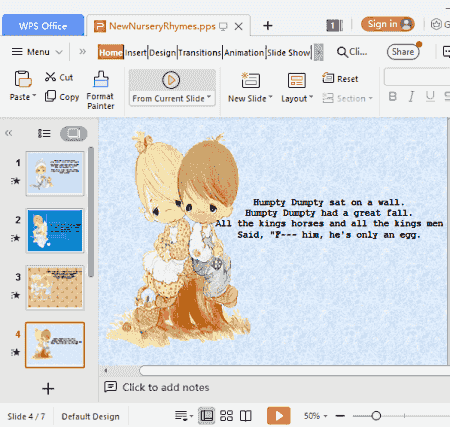Image resolution: width=450 pixels, height=427 pixels.
Task: Expand From Current Slide dropdown arrow
Action: [209, 97]
